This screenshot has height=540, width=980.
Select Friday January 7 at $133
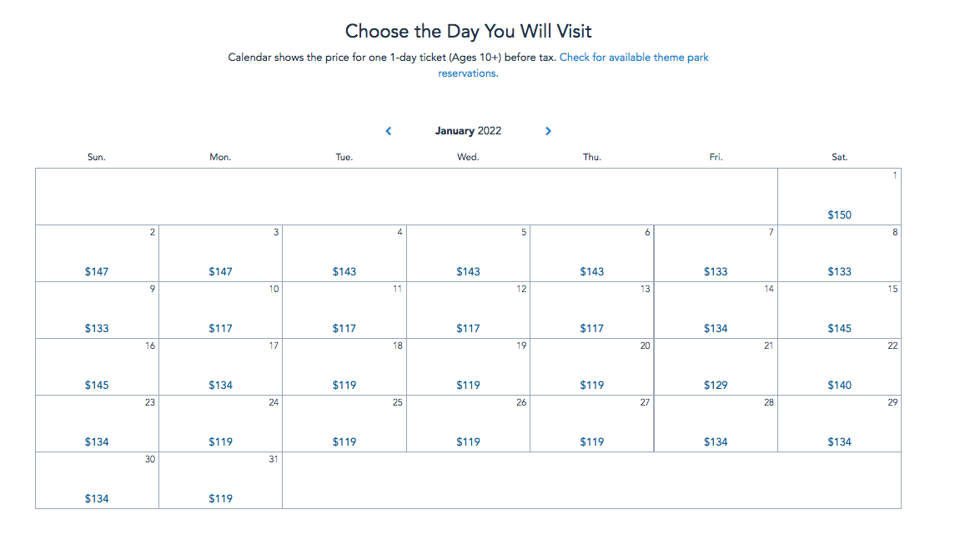click(x=716, y=254)
